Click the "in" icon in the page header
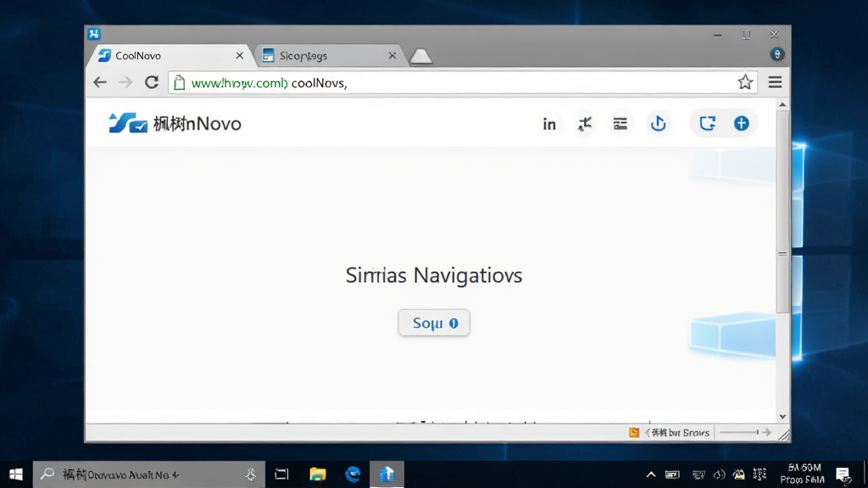Viewport: 868px width, 488px height. point(549,124)
